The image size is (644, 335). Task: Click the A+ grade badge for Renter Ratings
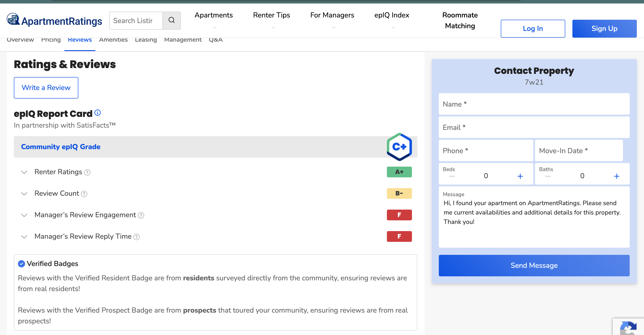(399, 172)
